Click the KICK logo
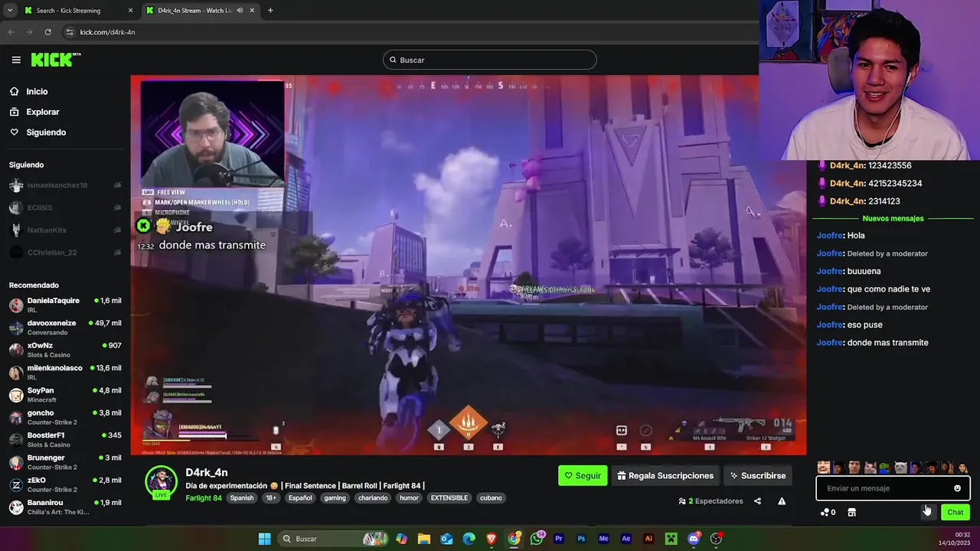This screenshot has height=551, width=980. point(55,60)
